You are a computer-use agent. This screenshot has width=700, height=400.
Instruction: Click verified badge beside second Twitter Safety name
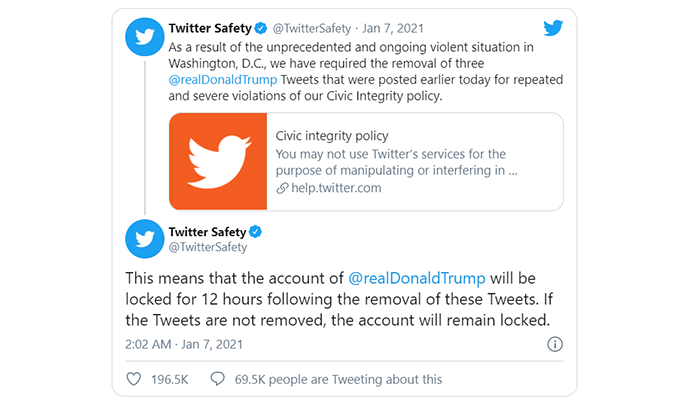coord(255,232)
